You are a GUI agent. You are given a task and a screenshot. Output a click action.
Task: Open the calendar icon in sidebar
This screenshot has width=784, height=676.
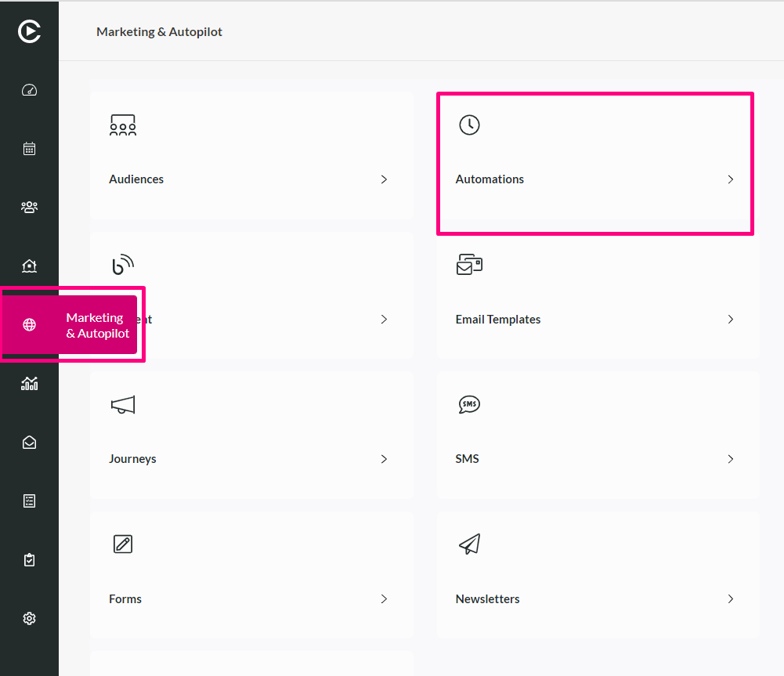[29, 149]
